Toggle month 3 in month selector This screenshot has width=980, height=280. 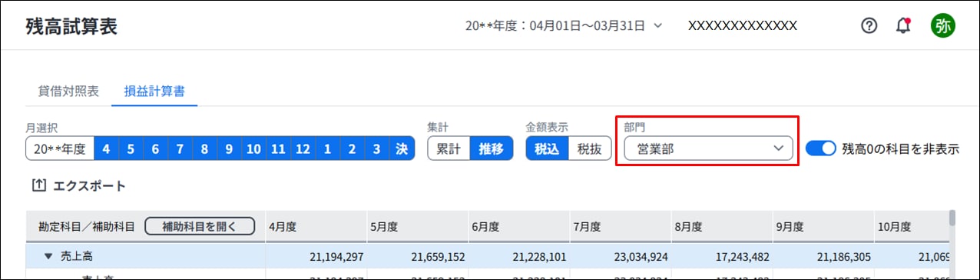[x=376, y=148]
